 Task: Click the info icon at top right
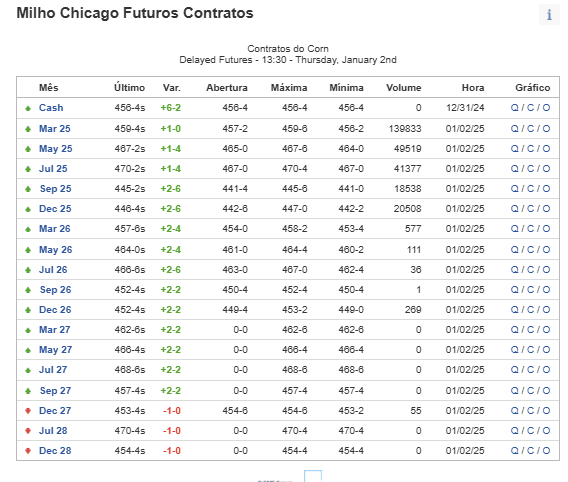click(x=549, y=14)
